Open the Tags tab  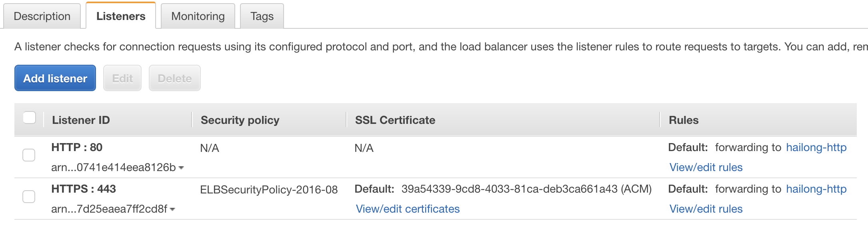pos(262,16)
